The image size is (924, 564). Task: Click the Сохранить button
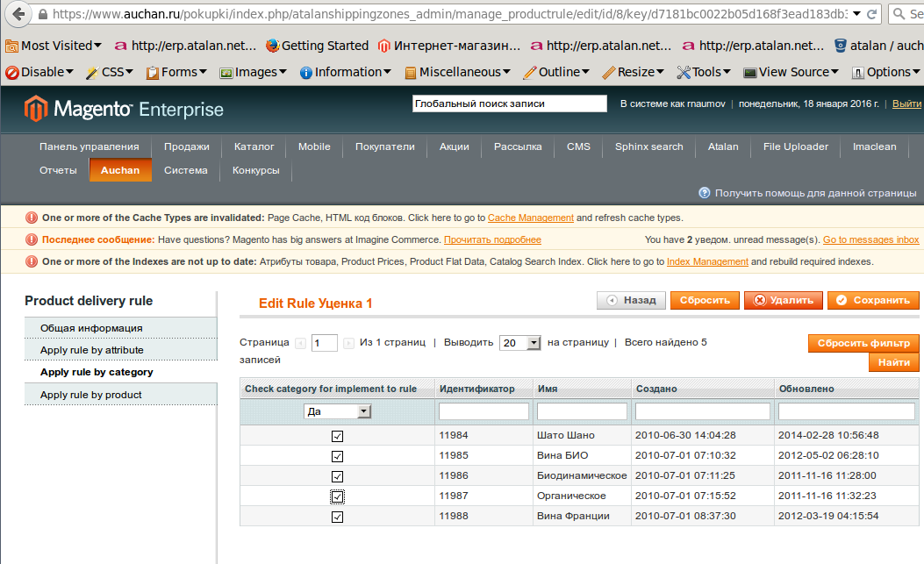click(873, 300)
